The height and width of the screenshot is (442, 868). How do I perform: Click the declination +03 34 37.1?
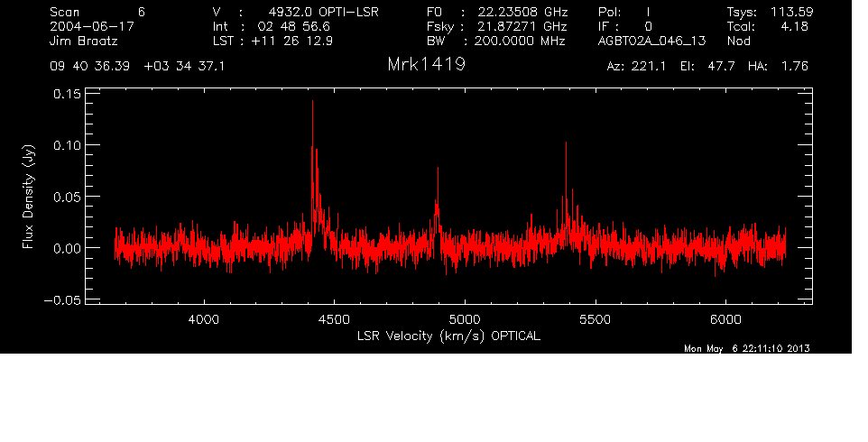(x=184, y=67)
